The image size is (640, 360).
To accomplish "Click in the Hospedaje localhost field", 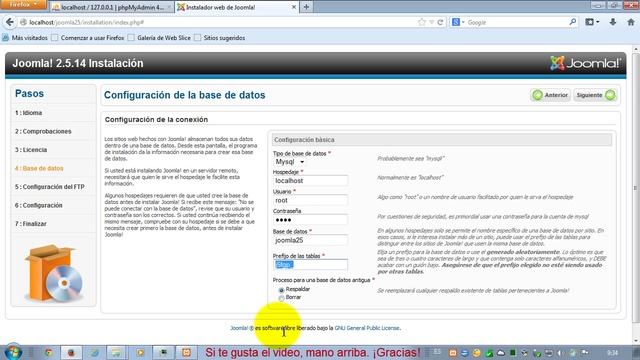I will click(310, 181).
